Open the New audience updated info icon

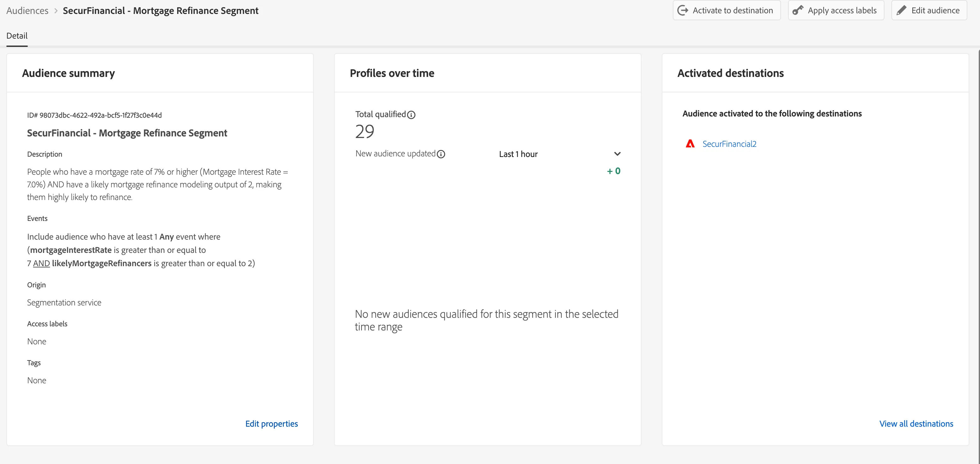click(x=441, y=154)
